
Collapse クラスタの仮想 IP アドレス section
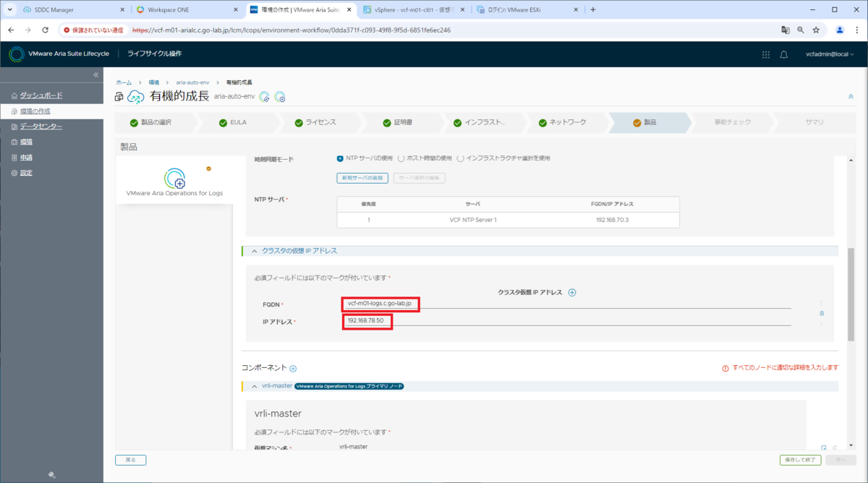point(254,251)
